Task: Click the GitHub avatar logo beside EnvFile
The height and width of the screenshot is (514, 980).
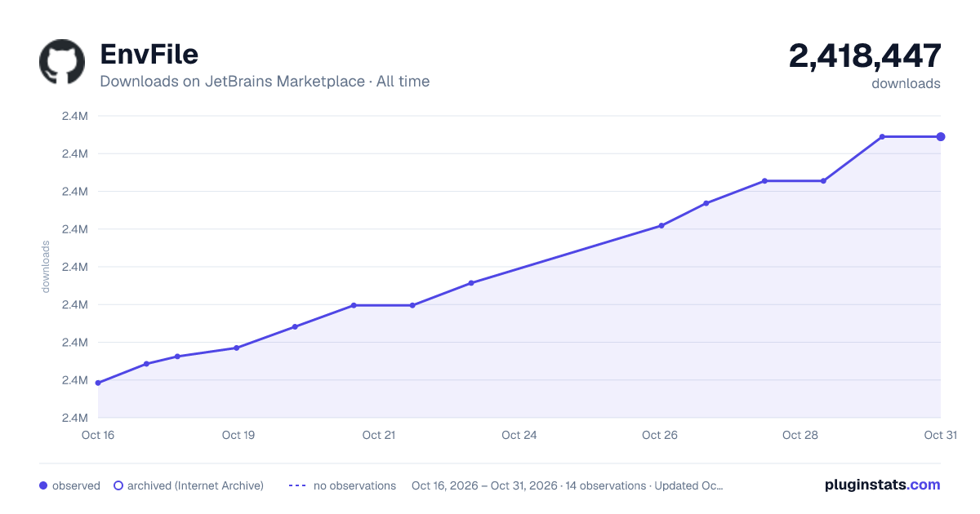Action: point(62,62)
